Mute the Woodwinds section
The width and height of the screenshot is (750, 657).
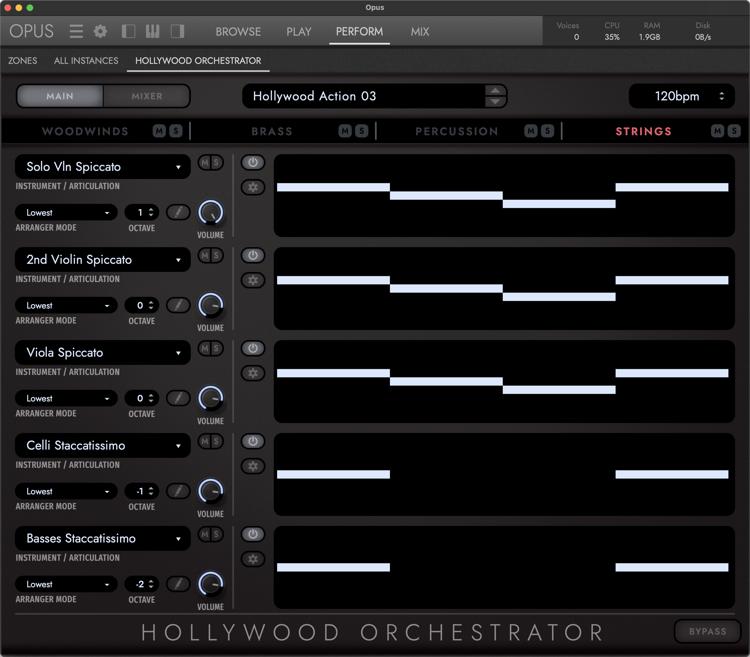point(159,131)
